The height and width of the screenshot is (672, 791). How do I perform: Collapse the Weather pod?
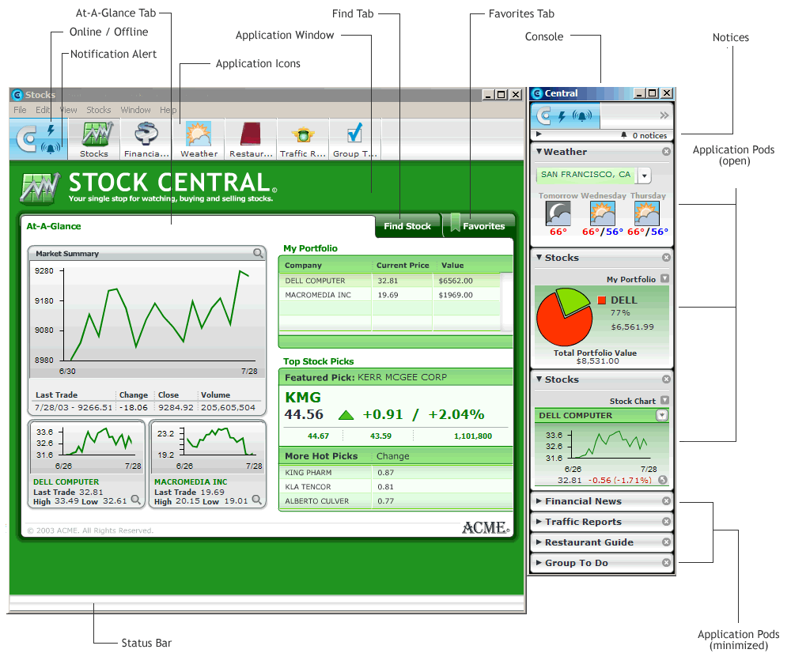tap(539, 151)
